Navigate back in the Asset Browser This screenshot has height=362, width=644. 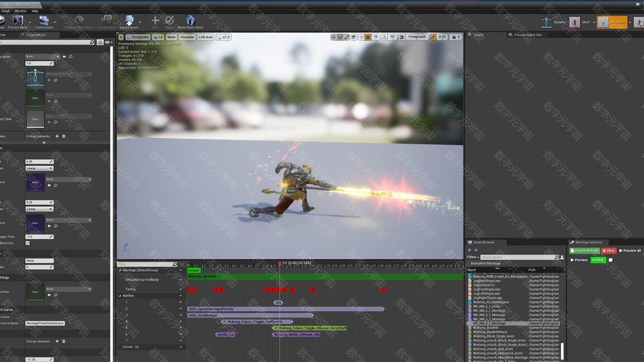coord(470,250)
